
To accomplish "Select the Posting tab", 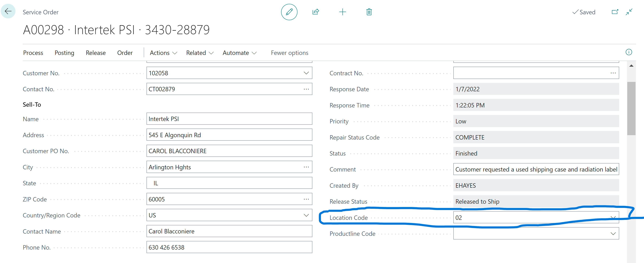I will tap(64, 53).
